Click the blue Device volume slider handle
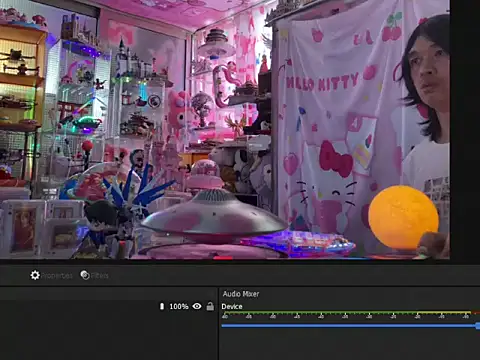This screenshot has width=480, height=360. tap(478, 326)
